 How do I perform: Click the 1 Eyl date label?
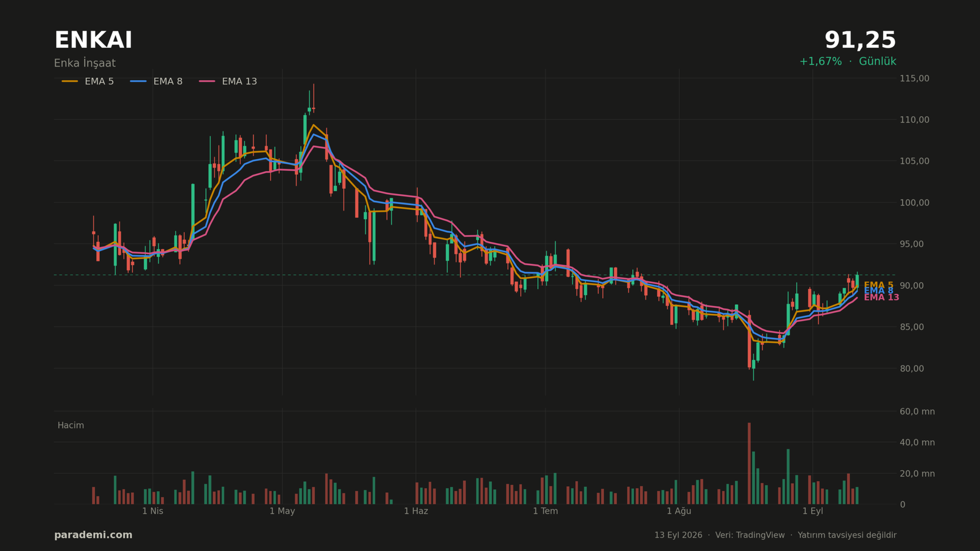[x=813, y=511]
